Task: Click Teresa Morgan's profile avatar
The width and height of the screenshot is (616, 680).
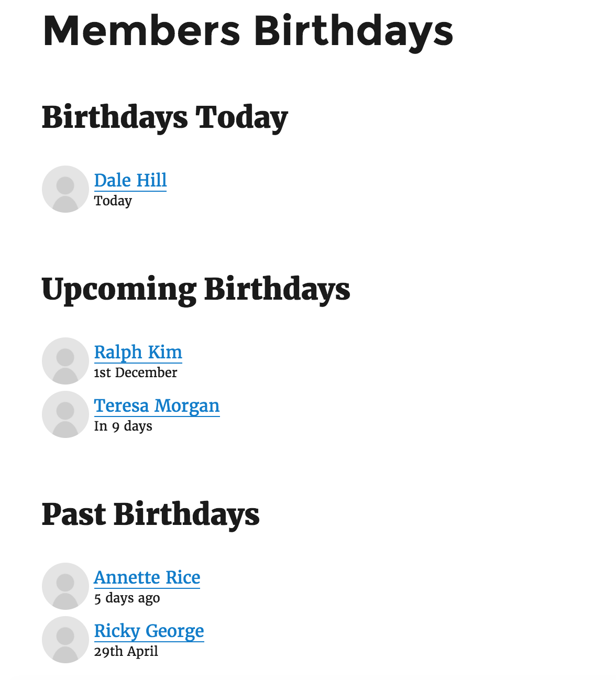Action: pyautogui.click(x=65, y=414)
